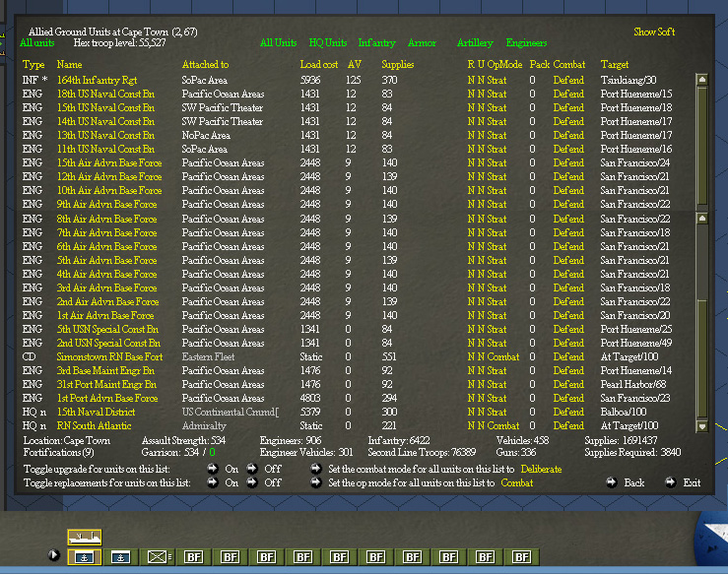The image size is (728, 575).
Task: Filter list by HQ Units
Action: [x=328, y=42]
